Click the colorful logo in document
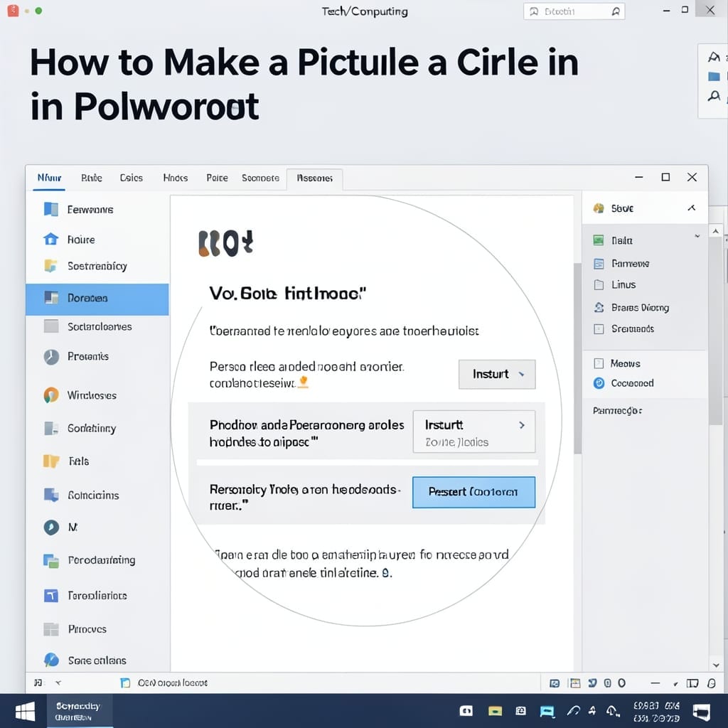Viewport: 728px width, 728px height. (x=225, y=243)
